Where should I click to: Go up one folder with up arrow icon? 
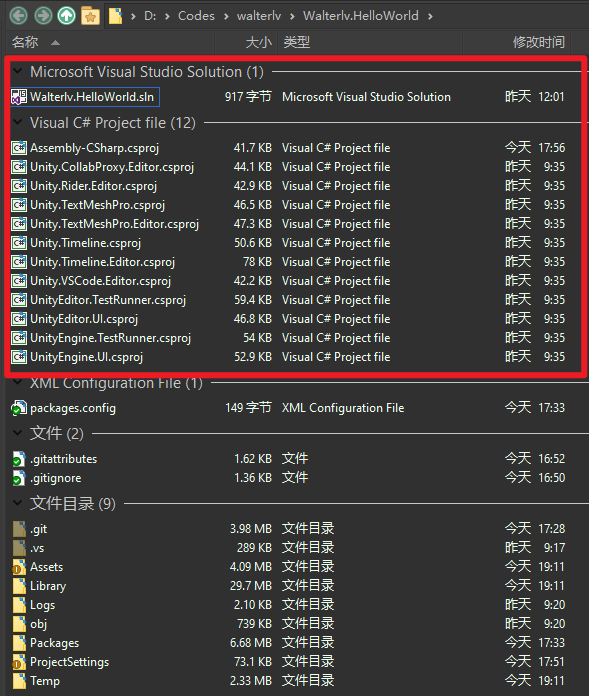tap(67, 16)
